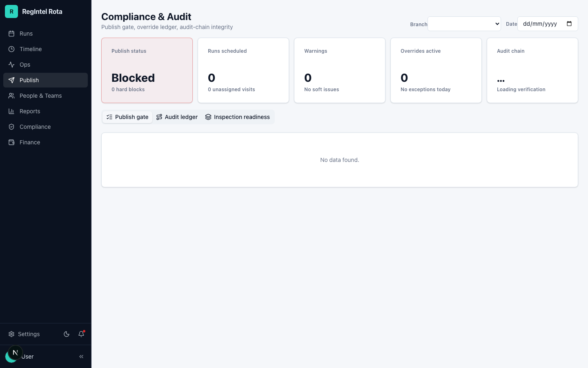Open Settings from the sidebar footer
Screen dimensions: 588x368
pyautogui.click(x=24, y=334)
